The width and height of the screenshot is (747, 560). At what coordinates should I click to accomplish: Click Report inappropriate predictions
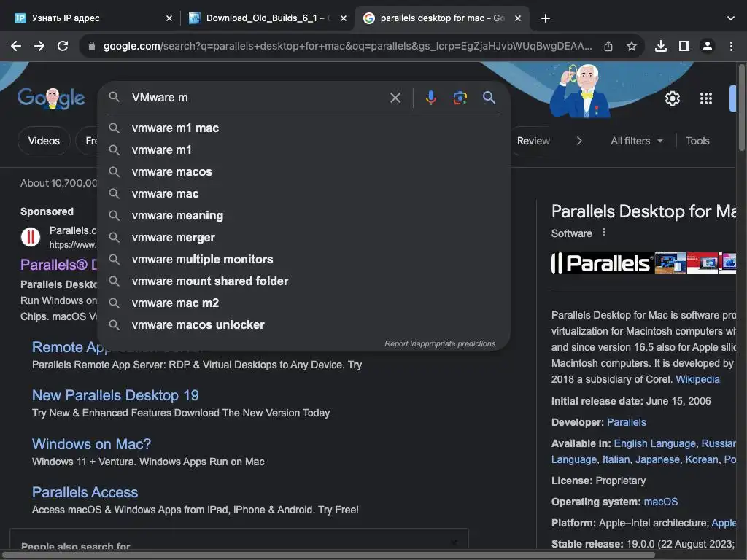point(440,344)
